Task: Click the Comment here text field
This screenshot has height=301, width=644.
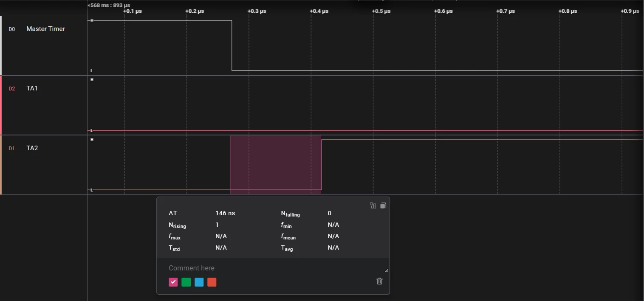Action: click(273, 268)
